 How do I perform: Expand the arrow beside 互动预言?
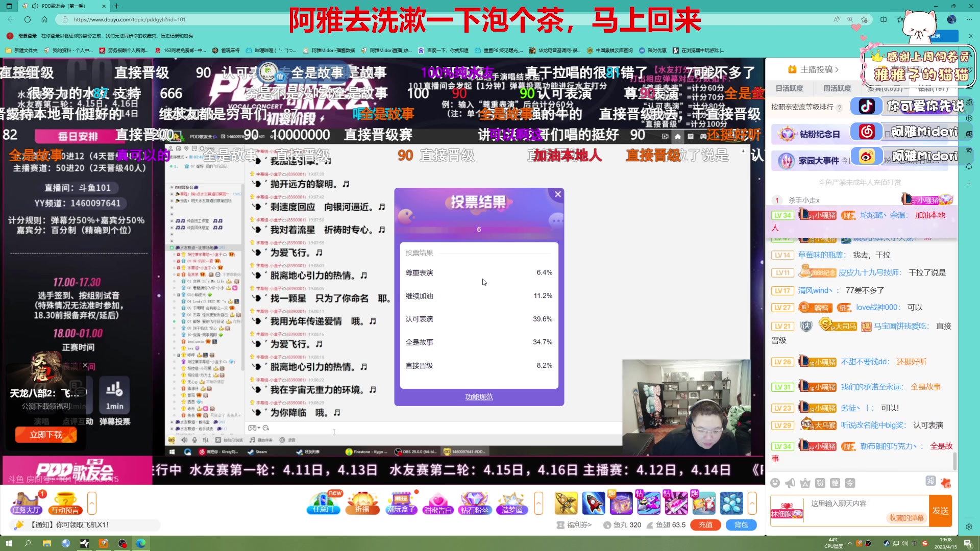pyautogui.click(x=92, y=503)
